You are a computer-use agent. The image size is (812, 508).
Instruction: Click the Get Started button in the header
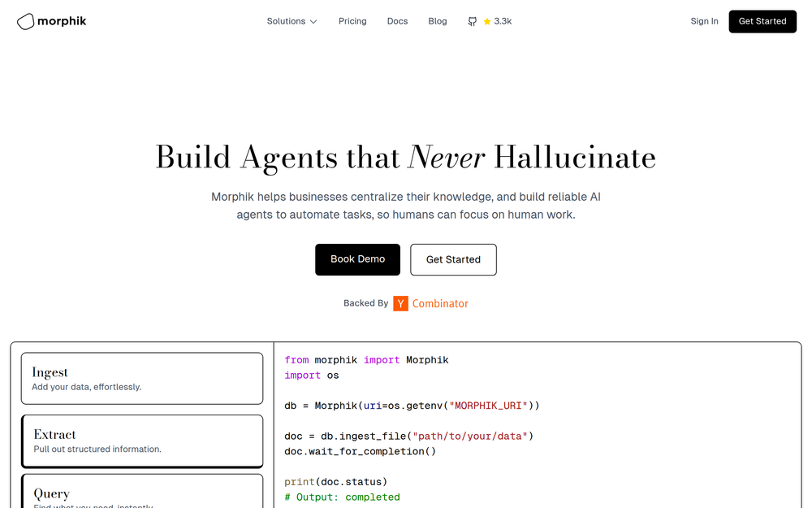pos(762,21)
